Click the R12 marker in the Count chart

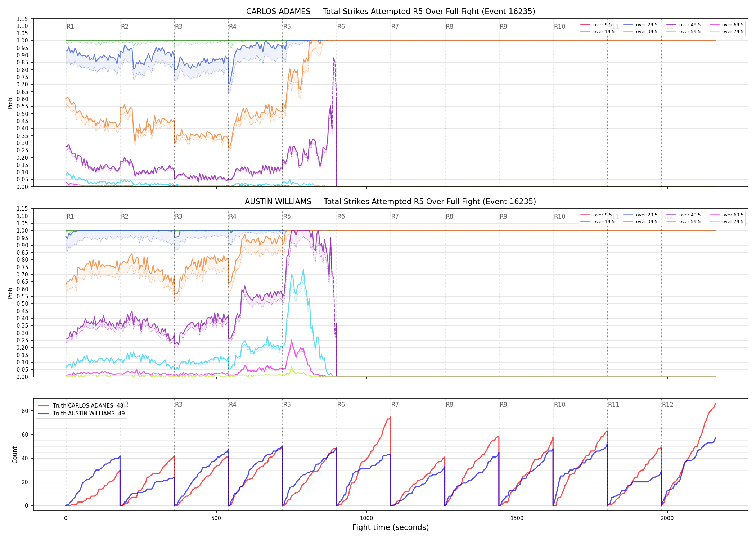click(667, 405)
